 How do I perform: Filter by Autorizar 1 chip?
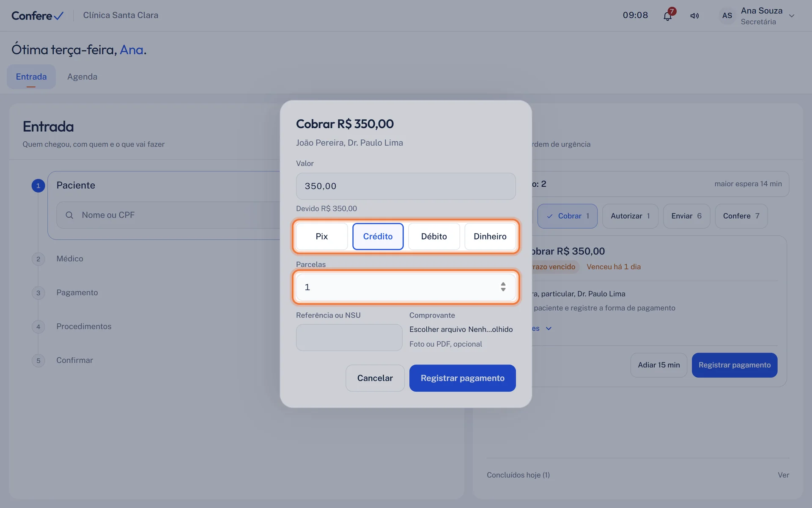tap(630, 216)
